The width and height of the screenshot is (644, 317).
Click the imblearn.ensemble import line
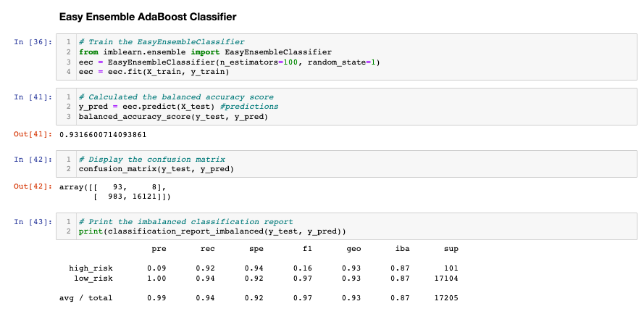[x=205, y=52]
